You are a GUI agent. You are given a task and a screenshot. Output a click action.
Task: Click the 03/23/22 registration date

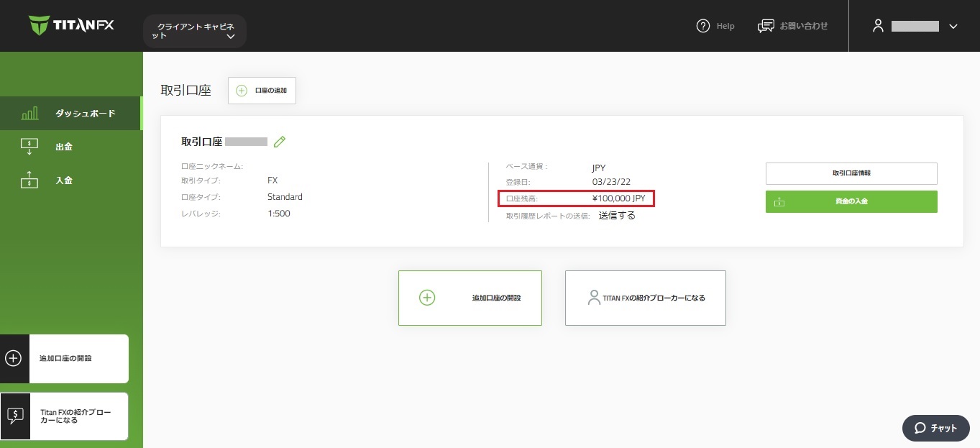coord(611,183)
